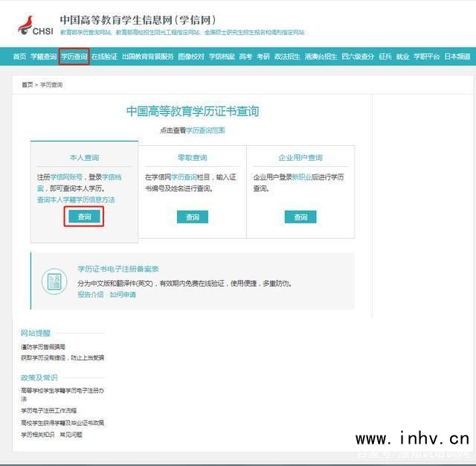Click 网站提醒 section heading

tap(36, 333)
